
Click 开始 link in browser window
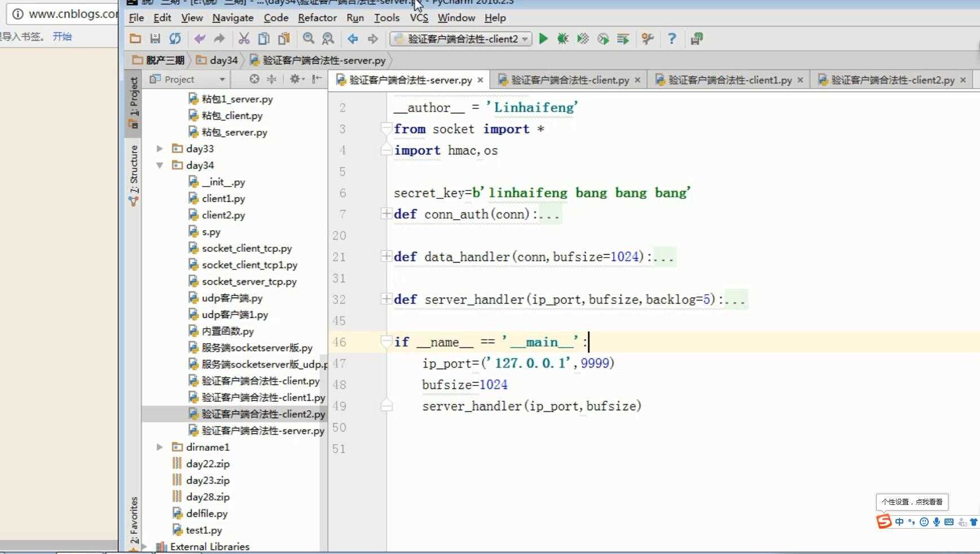click(x=62, y=37)
